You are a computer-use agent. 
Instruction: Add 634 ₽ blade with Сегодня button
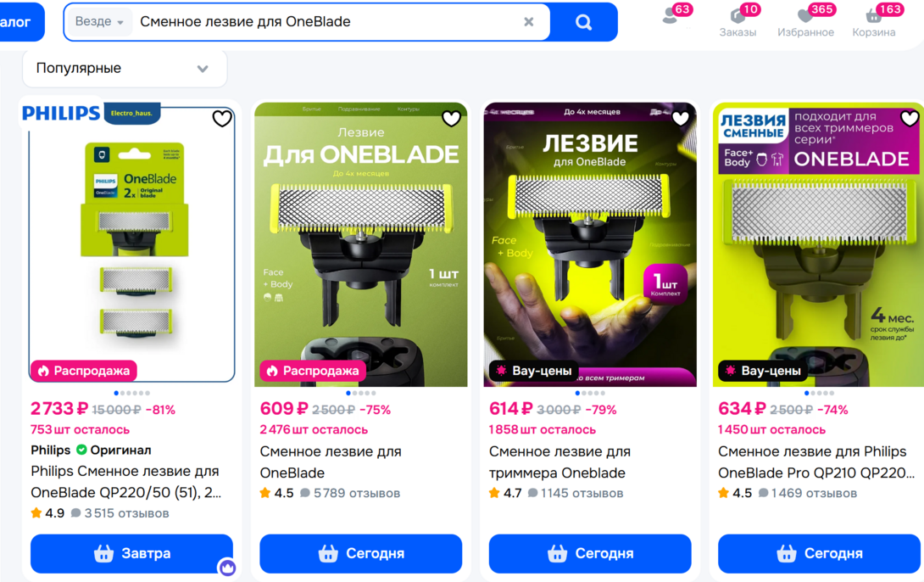(819, 553)
